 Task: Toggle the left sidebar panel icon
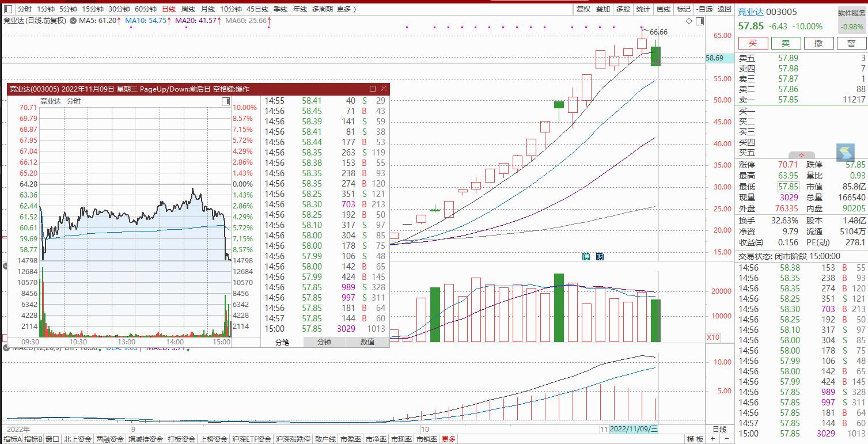click(x=7, y=9)
